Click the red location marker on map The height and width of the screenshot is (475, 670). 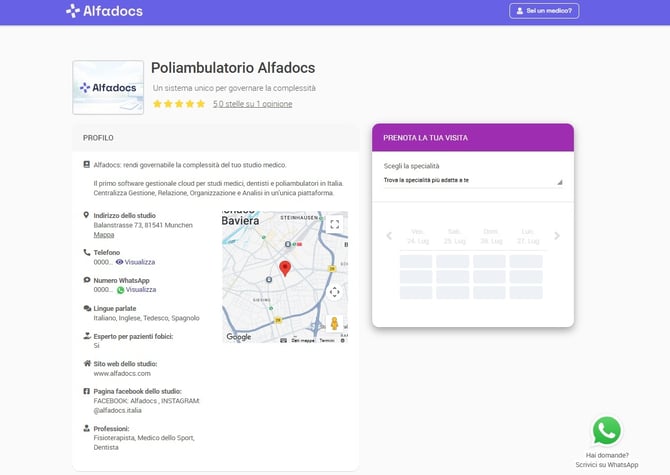coord(285,269)
